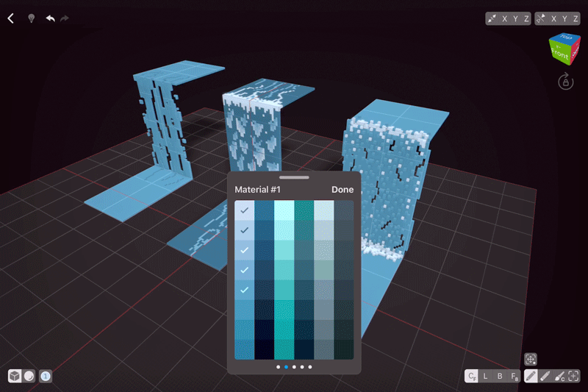Uncheck the fifth checked swatch in first column
This screenshot has width=588, height=392.
pos(245,290)
